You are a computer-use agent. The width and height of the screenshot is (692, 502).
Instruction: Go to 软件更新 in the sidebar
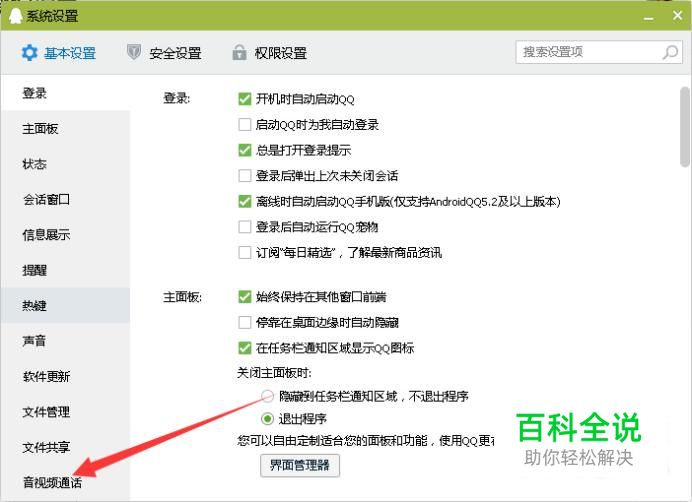click(65, 376)
